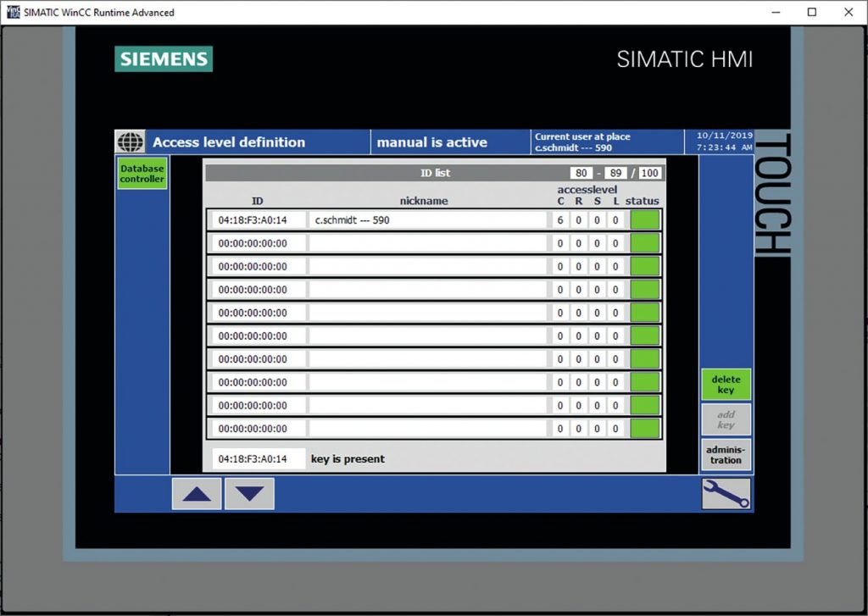The image size is (868, 616).
Task: Click the Siemens logo
Action: click(164, 59)
